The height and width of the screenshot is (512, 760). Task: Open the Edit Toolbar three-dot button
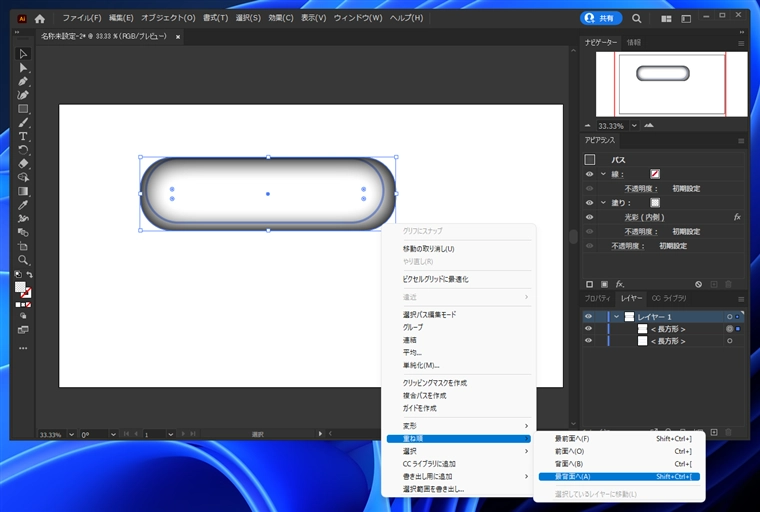click(23, 348)
